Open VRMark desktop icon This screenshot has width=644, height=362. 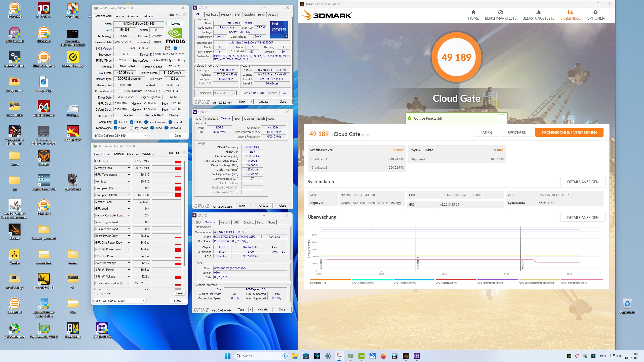[44, 158]
